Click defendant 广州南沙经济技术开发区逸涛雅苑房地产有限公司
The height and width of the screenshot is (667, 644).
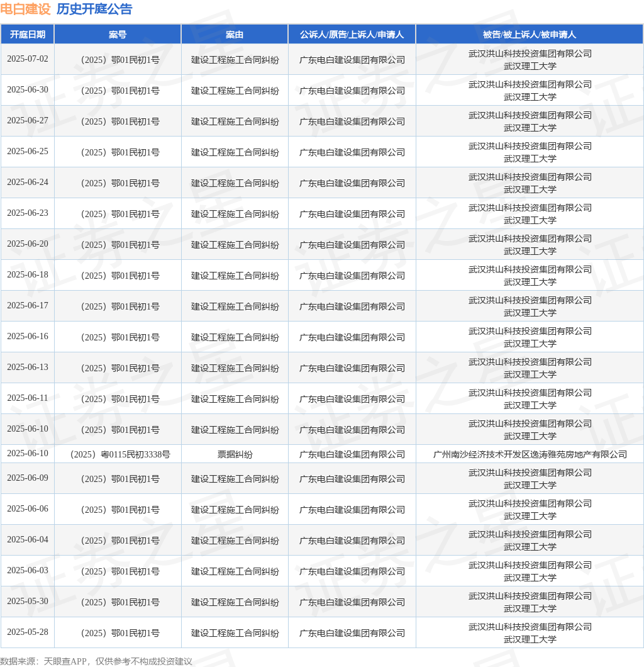tap(530, 454)
